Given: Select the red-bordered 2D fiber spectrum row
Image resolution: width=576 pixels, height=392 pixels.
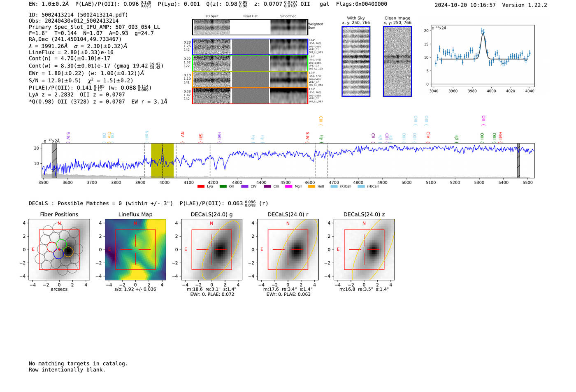Looking at the screenshot, I should [250, 95].
